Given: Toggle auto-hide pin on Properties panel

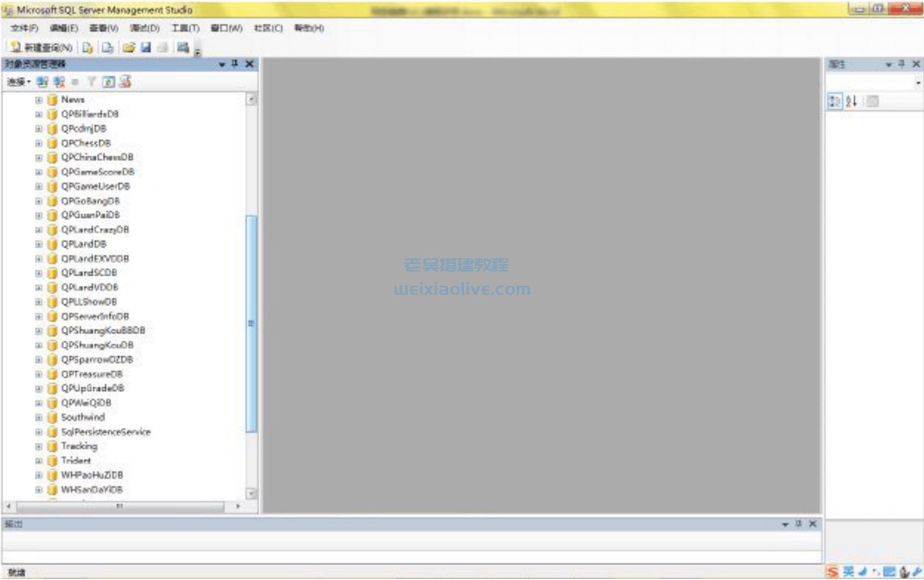Looking at the screenshot, I should [x=901, y=64].
